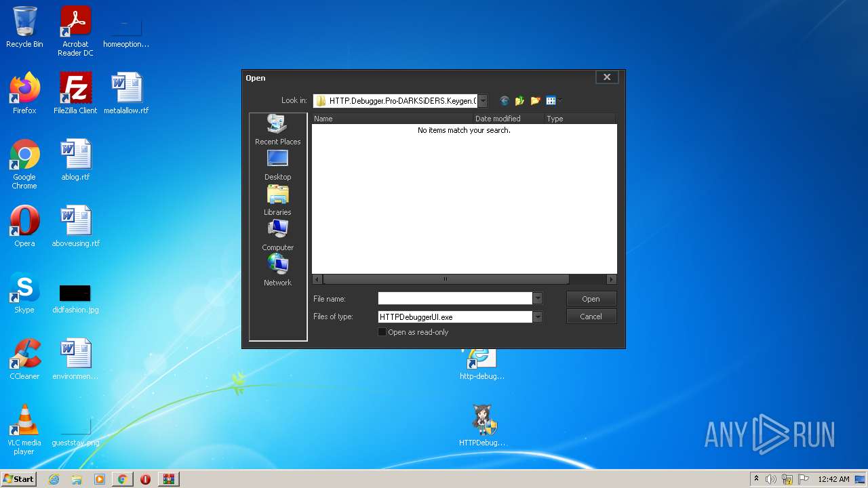Sort files by Name column
The height and width of the screenshot is (488, 868).
[x=392, y=119]
